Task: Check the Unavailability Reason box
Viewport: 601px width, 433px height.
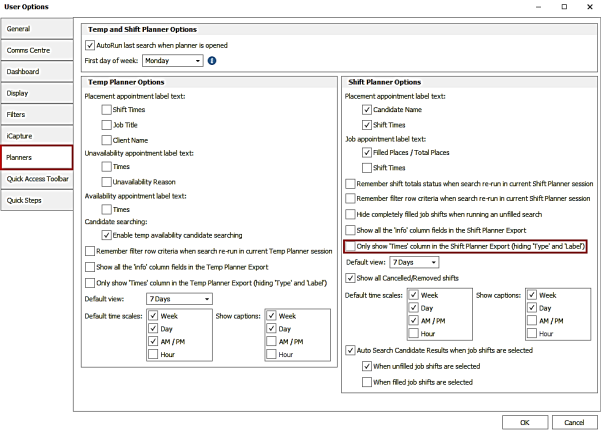Action: pos(107,182)
